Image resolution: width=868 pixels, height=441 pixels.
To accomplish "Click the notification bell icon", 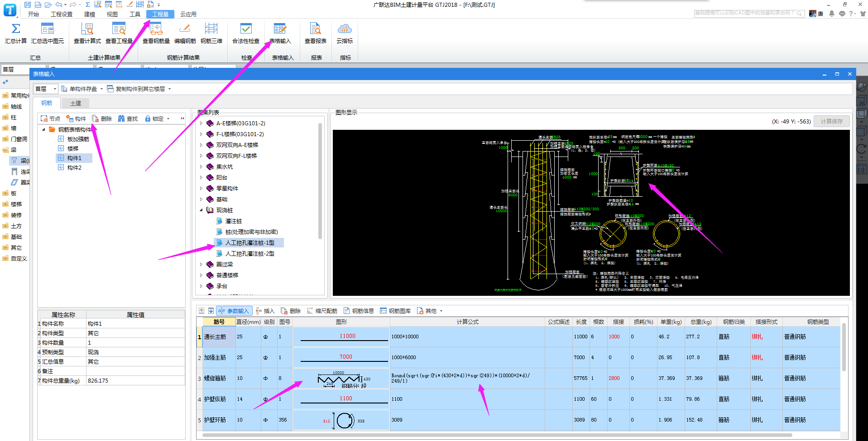I will point(832,14).
